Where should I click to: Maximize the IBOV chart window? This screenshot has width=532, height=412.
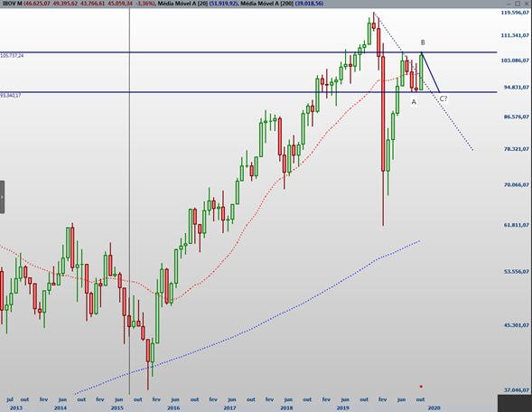pos(518,4)
